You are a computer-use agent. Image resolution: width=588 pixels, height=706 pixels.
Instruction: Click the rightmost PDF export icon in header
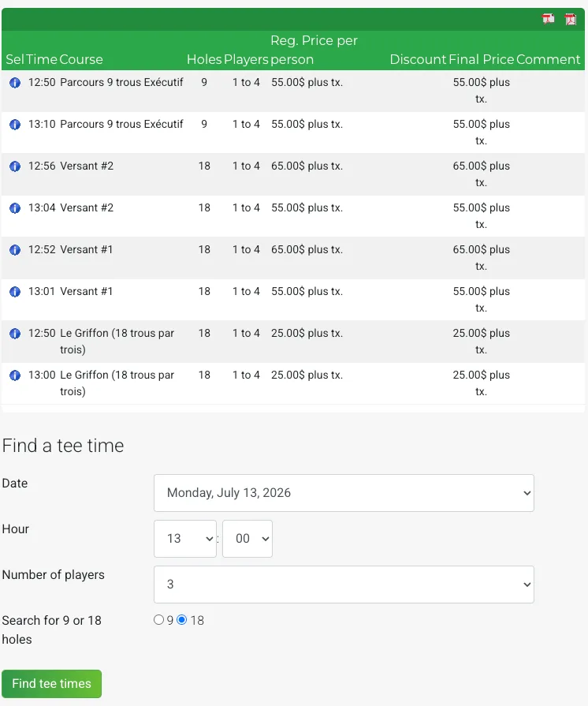pyautogui.click(x=571, y=20)
